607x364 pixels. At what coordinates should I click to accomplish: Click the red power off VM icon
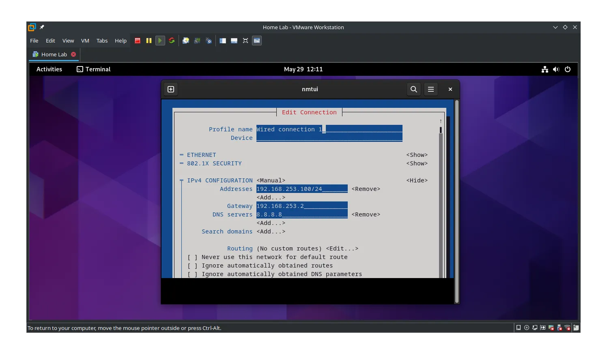point(138,41)
